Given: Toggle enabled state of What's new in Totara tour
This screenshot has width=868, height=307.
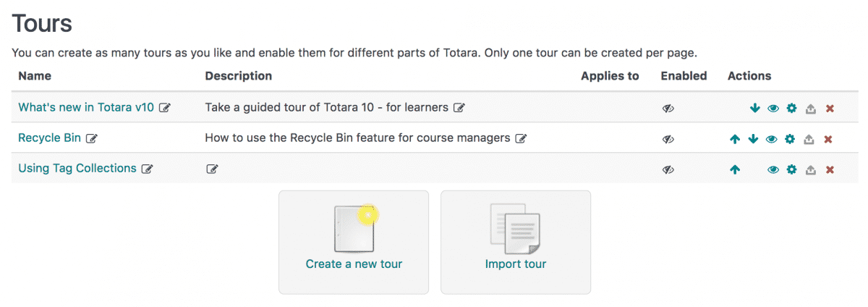Looking at the screenshot, I should coord(668,109).
